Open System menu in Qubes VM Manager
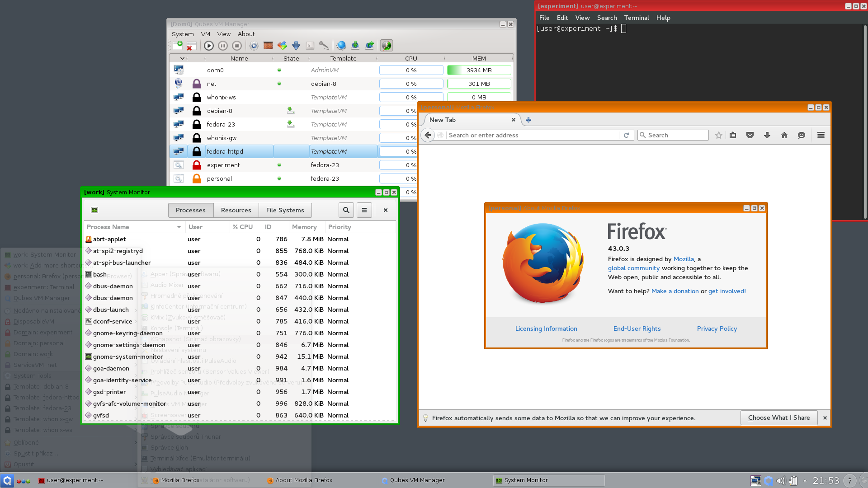Image resolution: width=868 pixels, height=488 pixels. [183, 34]
